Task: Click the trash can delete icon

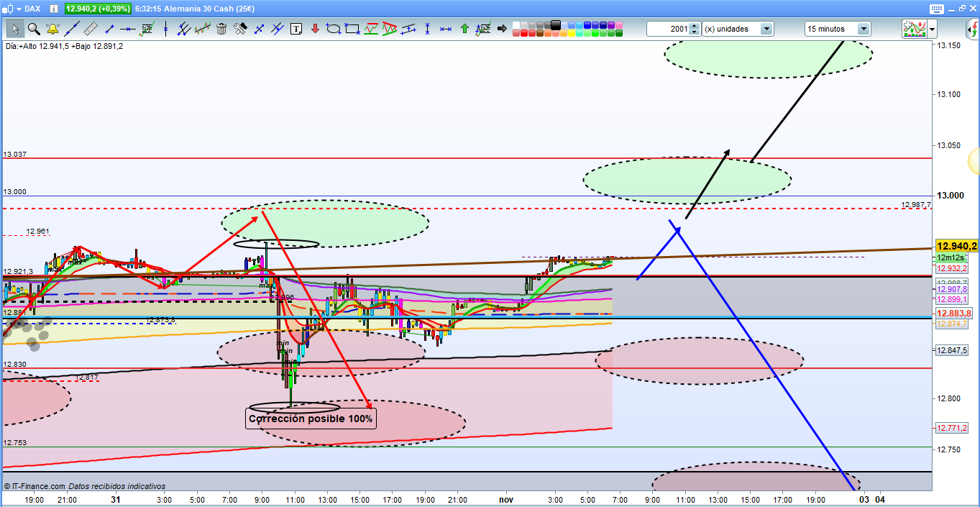Action: (x=221, y=29)
